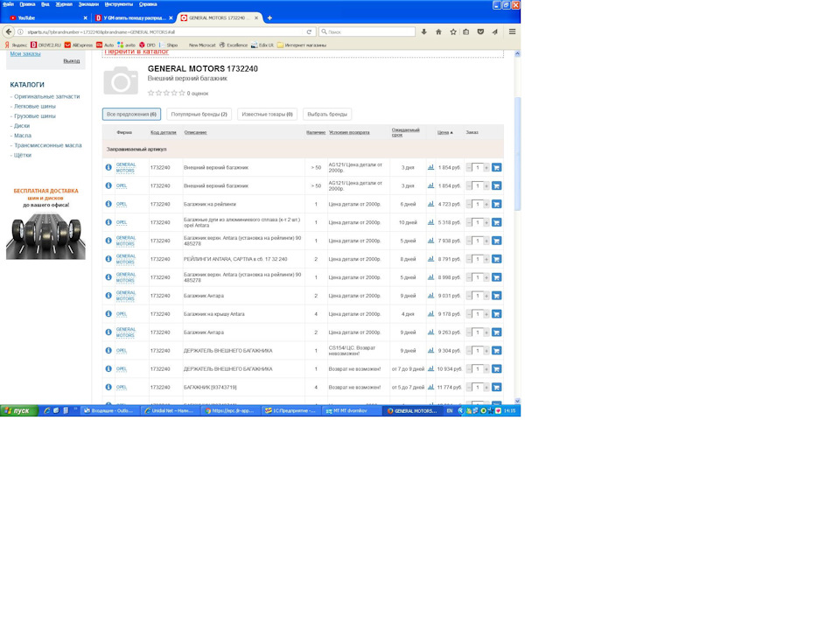Click Firefox downloads arrow icon
This screenshot has width=840, height=630.
coord(424,31)
